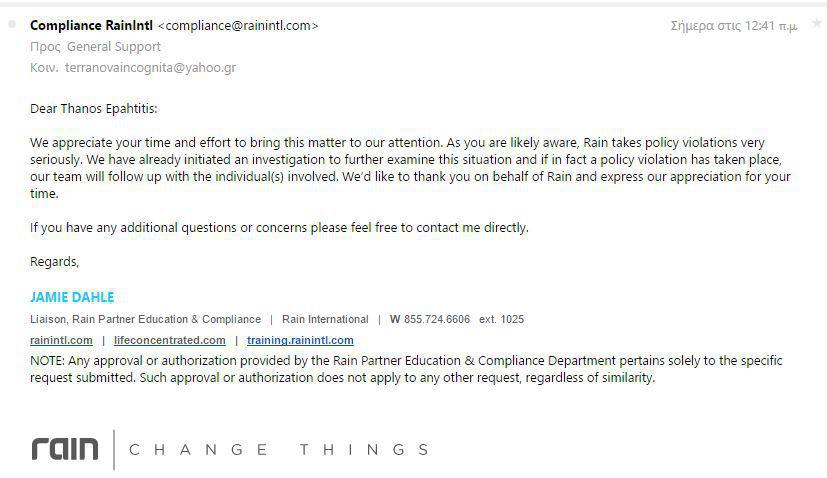
Task: Click the NOTE disclaimer paragraph
Action: tap(406, 369)
